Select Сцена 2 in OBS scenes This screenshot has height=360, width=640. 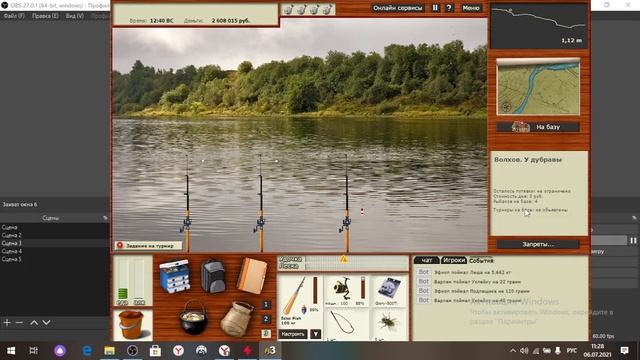pos(11,235)
